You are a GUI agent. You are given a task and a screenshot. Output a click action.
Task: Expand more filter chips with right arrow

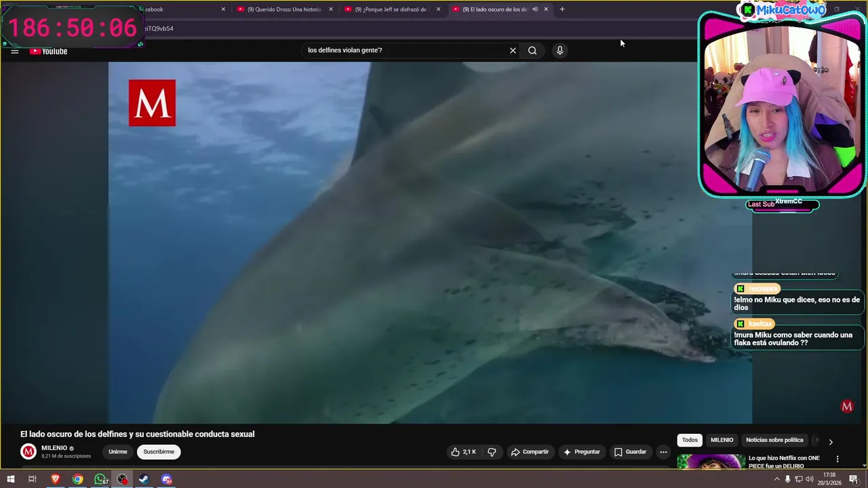coord(831,442)
